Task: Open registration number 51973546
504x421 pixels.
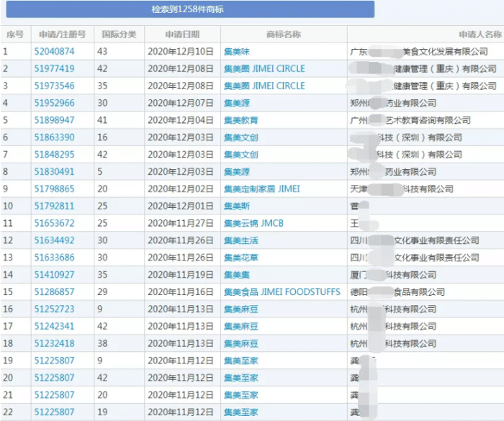Action: click(54, 86)
